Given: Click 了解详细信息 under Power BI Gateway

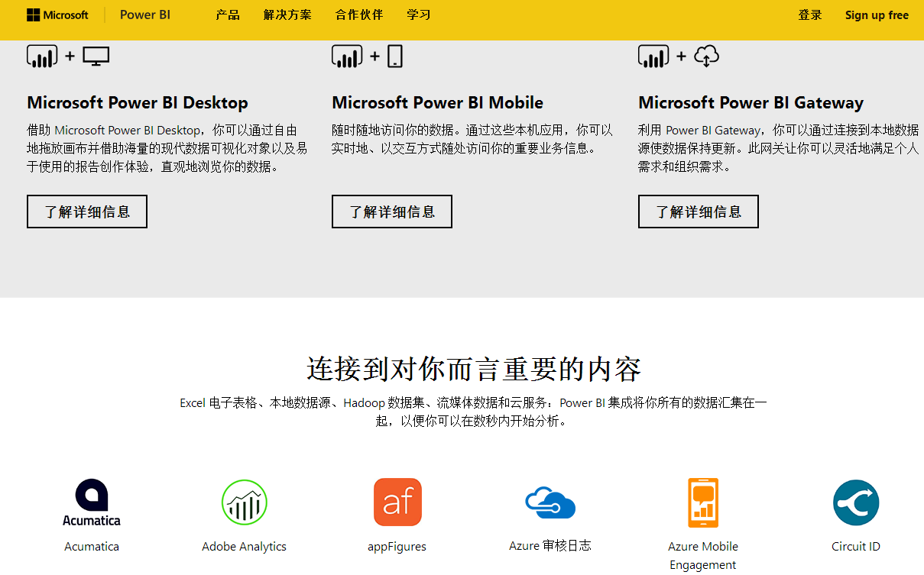Looking at the screenshot, I should tap(699, 212).
